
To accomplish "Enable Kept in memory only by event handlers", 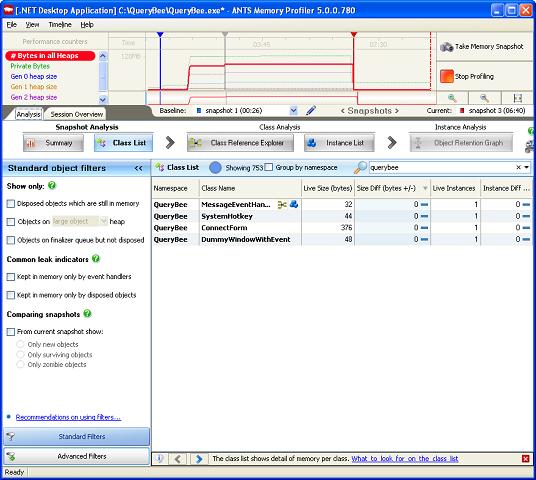I will coord(11,277).
